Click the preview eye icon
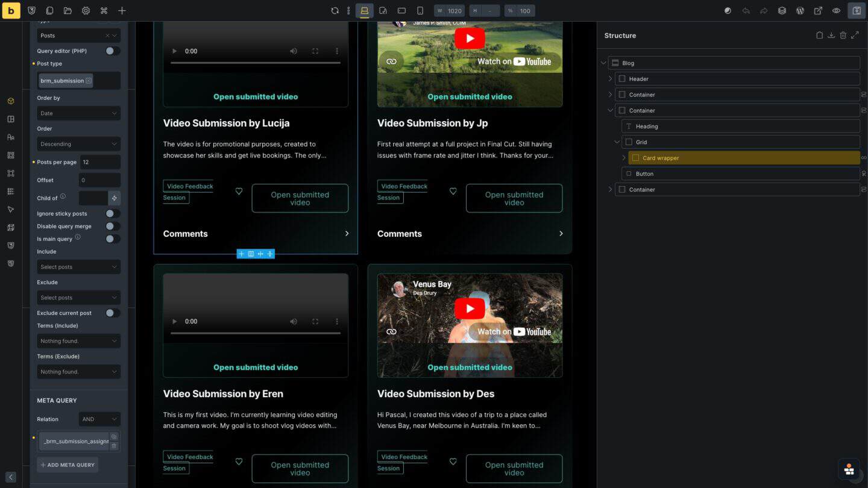868x488 pixels. click(x=836, y=11)
